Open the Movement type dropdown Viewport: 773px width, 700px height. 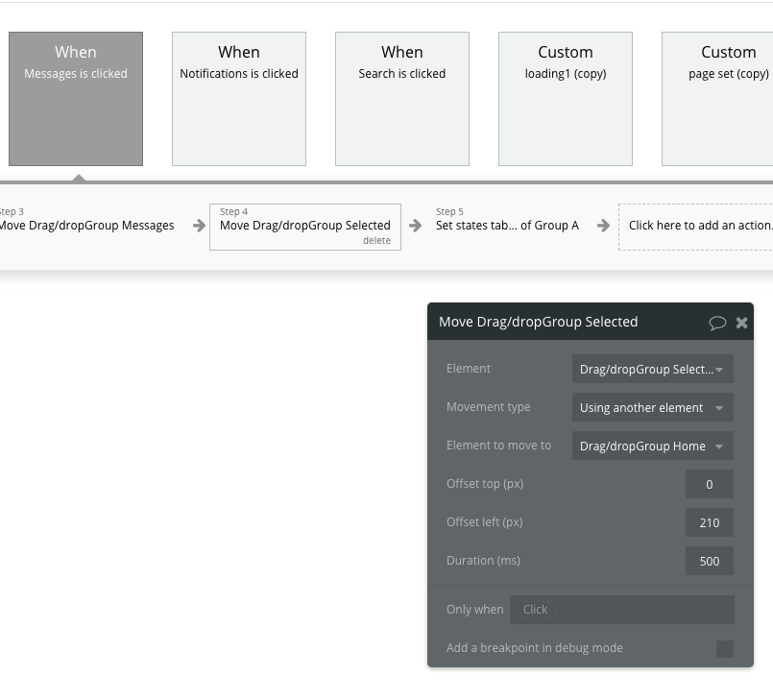pos(653,407)
